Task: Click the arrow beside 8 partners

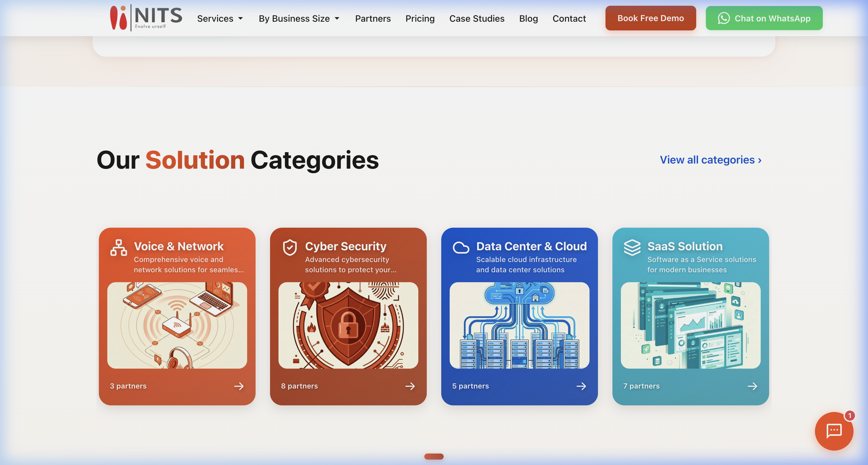Action: click(x=410, y=386)
